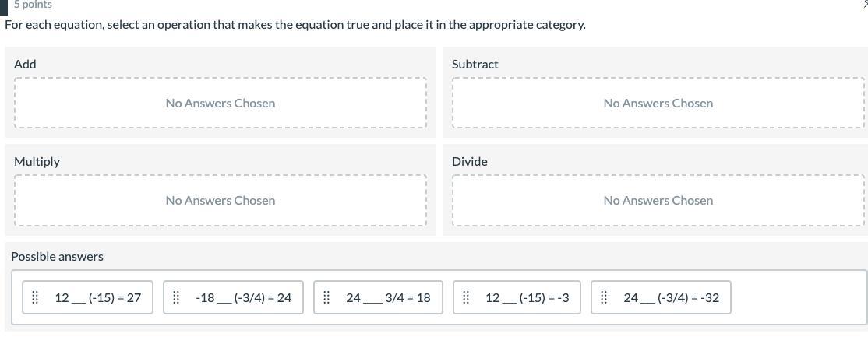Click the empty drop zone under Subtract
This screenshot has height=351, width=868.
pyautogui.click(x=658, y=104)
